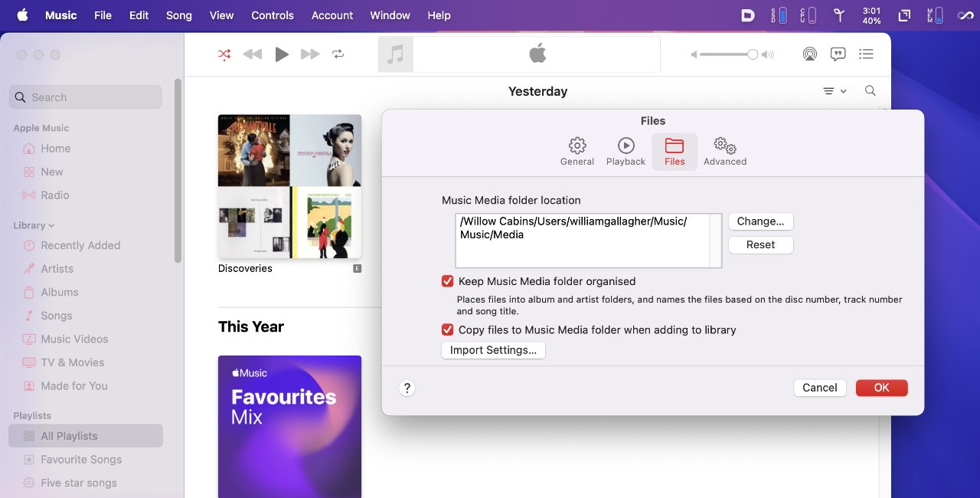980x498 pixels.
Task: Open the Help menu
Action: click(x=439, y=15)
